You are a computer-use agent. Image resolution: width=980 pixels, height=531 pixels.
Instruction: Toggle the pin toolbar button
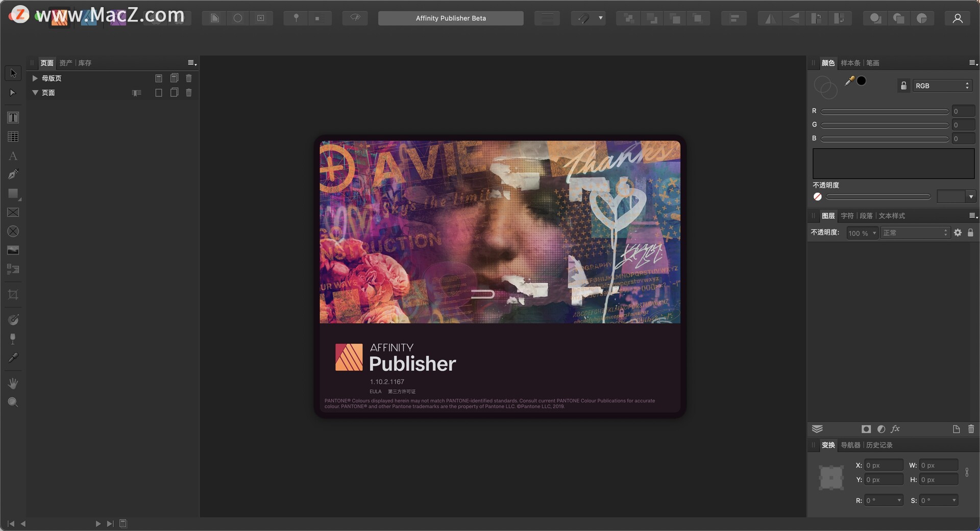point(296,18)
